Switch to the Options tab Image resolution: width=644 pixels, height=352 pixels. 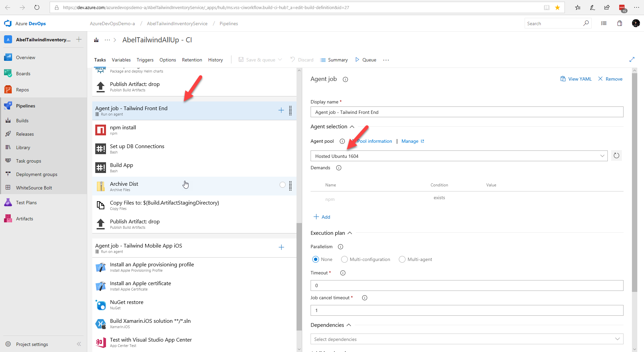pyautogui.click(x=168, y=60)
